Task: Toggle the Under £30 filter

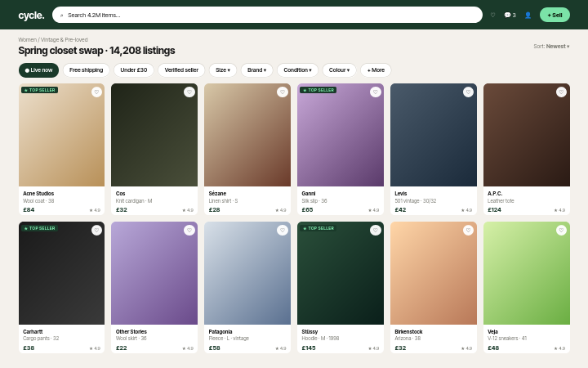Action: [x=134, y=70]
